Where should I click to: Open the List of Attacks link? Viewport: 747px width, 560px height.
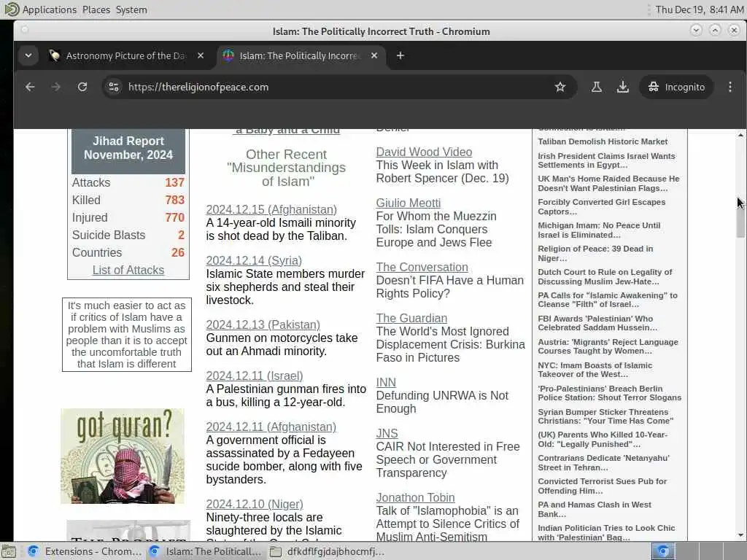(128, 270)
